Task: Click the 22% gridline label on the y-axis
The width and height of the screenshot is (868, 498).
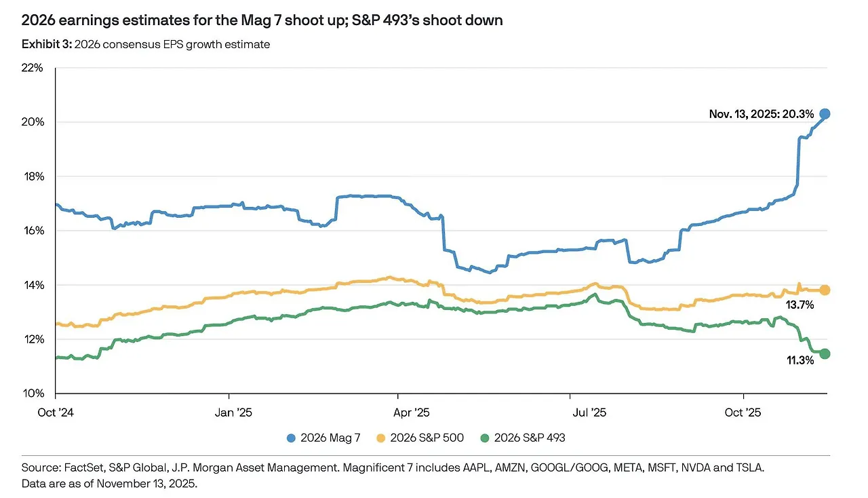Action: [32, 67]
